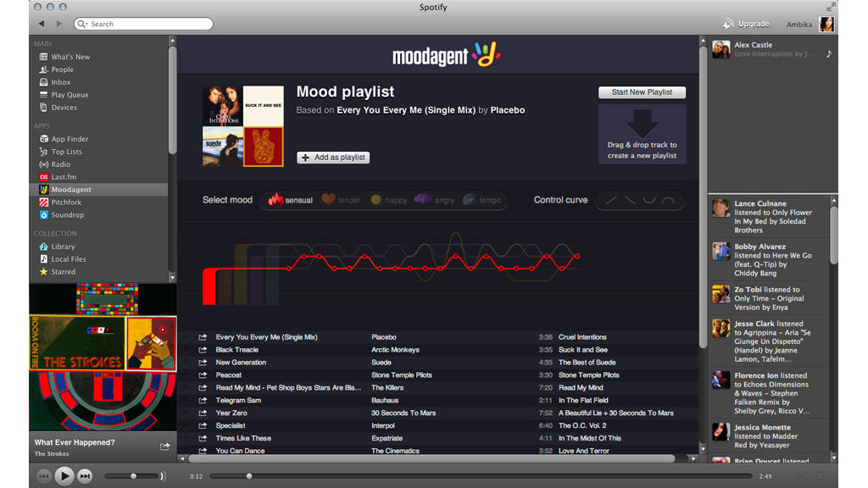Viewport: 868px width, 488px height.
Task: Select the happy mood
Action: tap(388, 200)
